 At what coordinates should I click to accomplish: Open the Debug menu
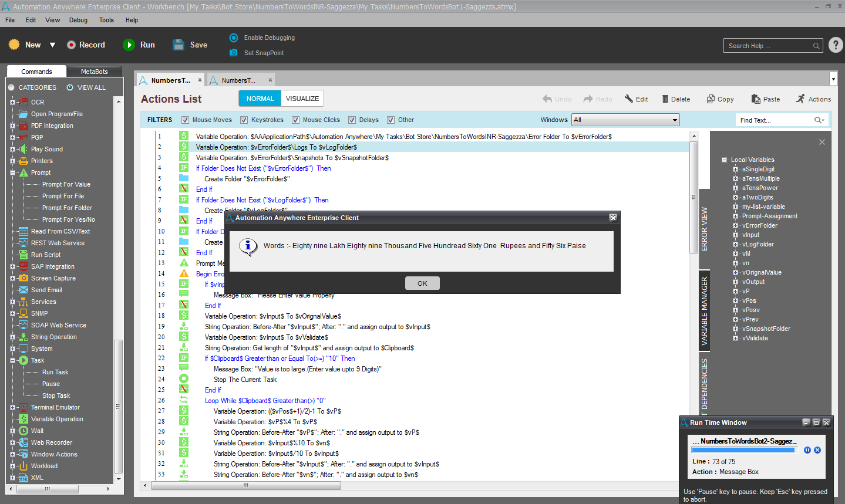point(78,20)
